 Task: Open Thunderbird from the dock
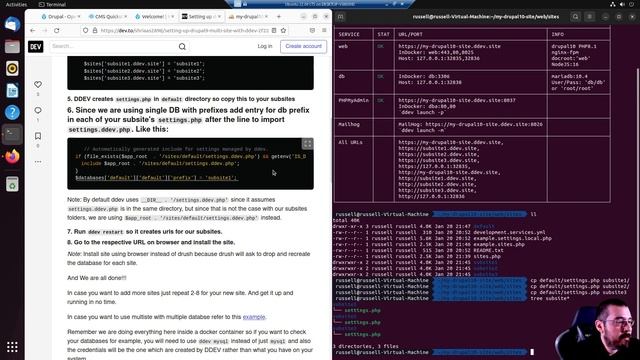click(12, 24)
